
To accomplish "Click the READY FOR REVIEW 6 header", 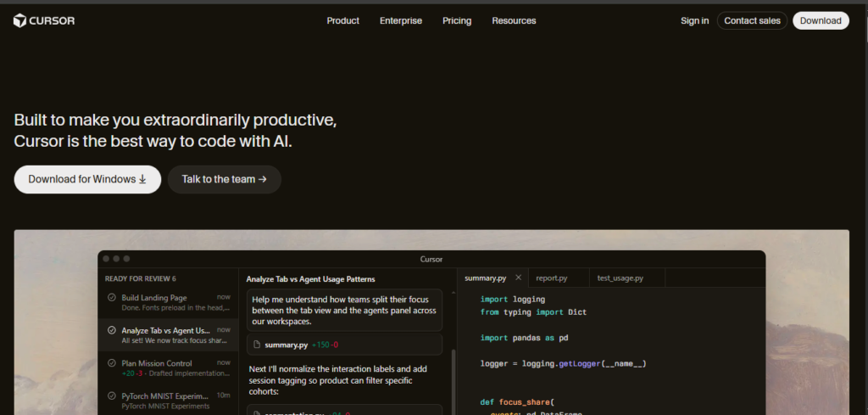I will point(140,278).
